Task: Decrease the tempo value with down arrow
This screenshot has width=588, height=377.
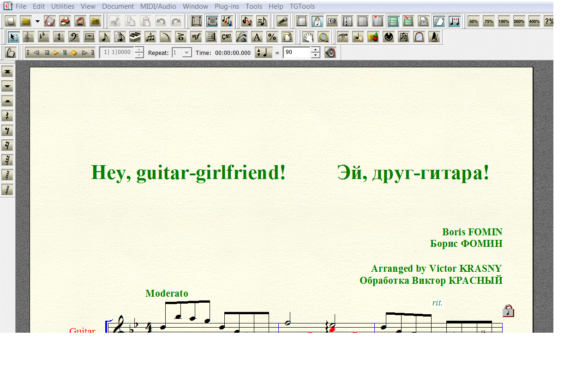Action: [x=315, y=55]
